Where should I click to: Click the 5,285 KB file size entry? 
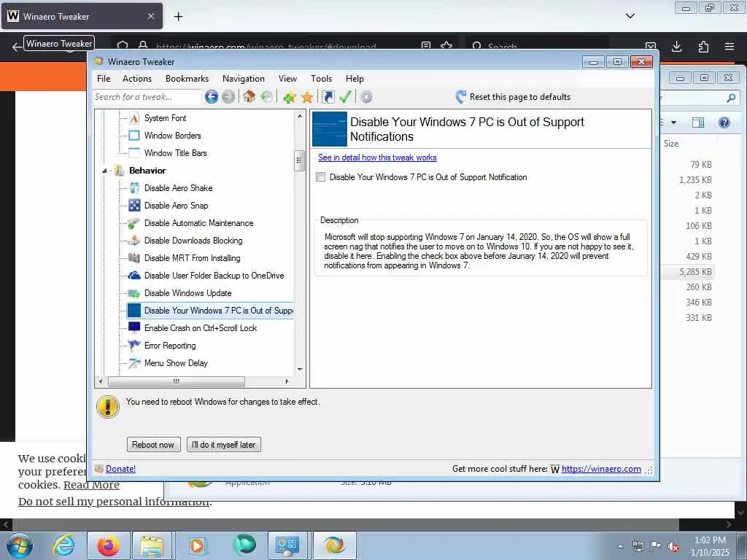coord(695,271)
